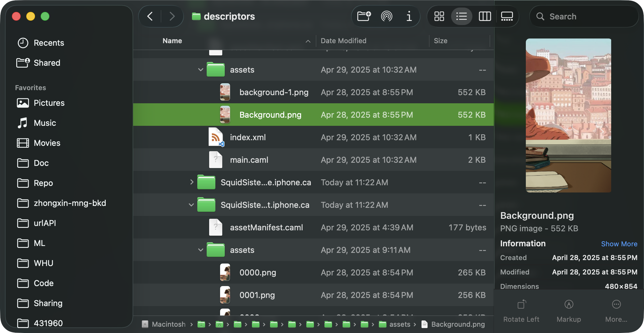Select Pictures in Favorites sidebar
The width and height of the screenshot is (644, 333).
49,103
